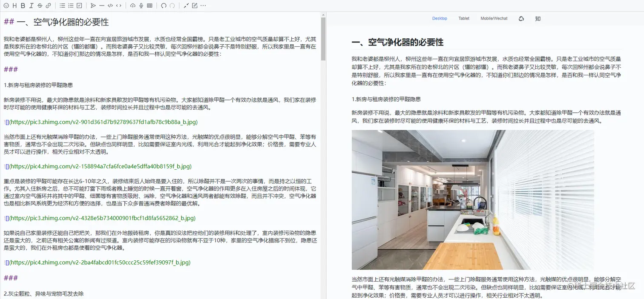Image resolution: width=644 pixels, height=299 pixels.
Task: Insert an unordered bullet list
Action: coord(62,6)
